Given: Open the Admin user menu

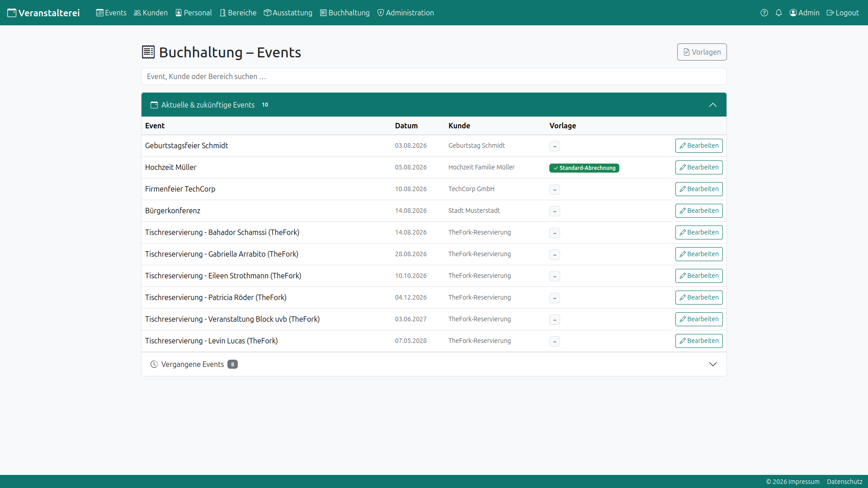Looking at the screenshot, I should (x=804, y=13).
